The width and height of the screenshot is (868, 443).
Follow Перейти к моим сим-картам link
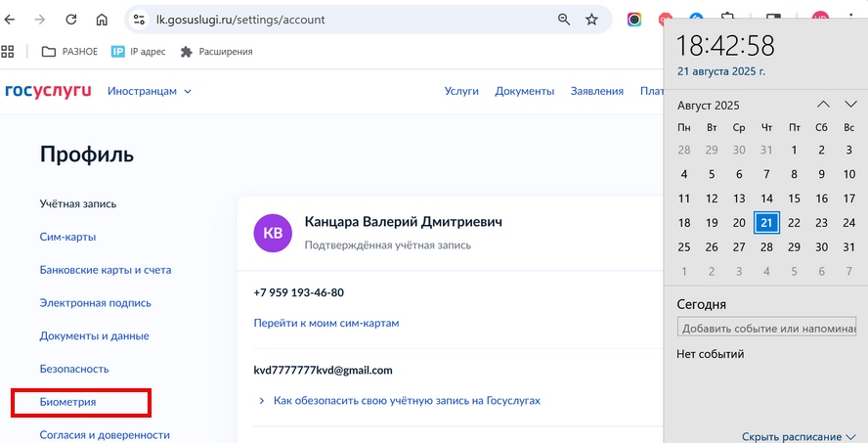[326, 323]
